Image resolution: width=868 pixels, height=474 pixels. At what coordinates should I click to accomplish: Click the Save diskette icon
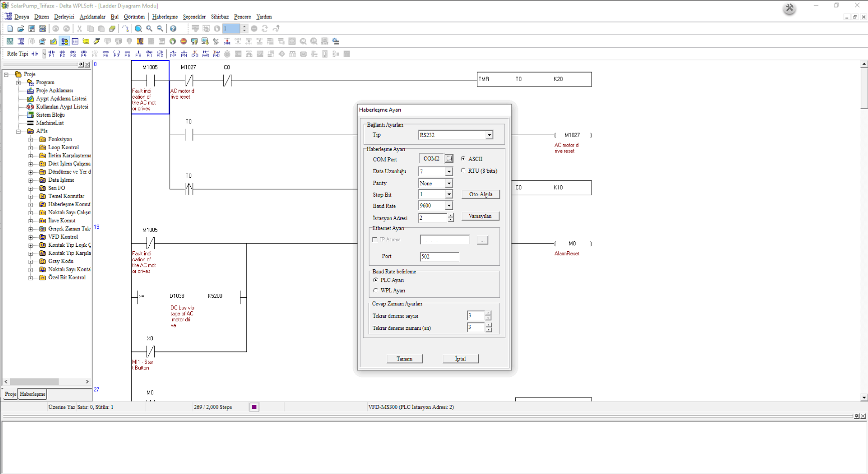pyautogui.click(x=32, y=29)
